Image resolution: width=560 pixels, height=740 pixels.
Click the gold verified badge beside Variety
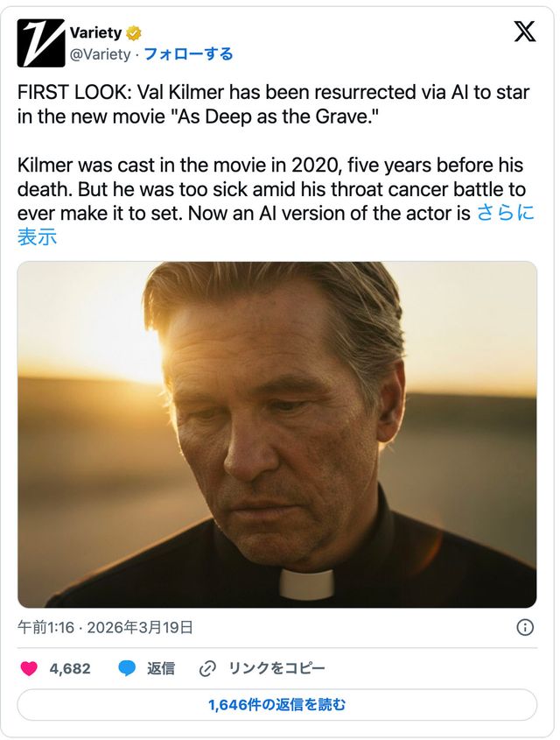[x=134, y=33]
